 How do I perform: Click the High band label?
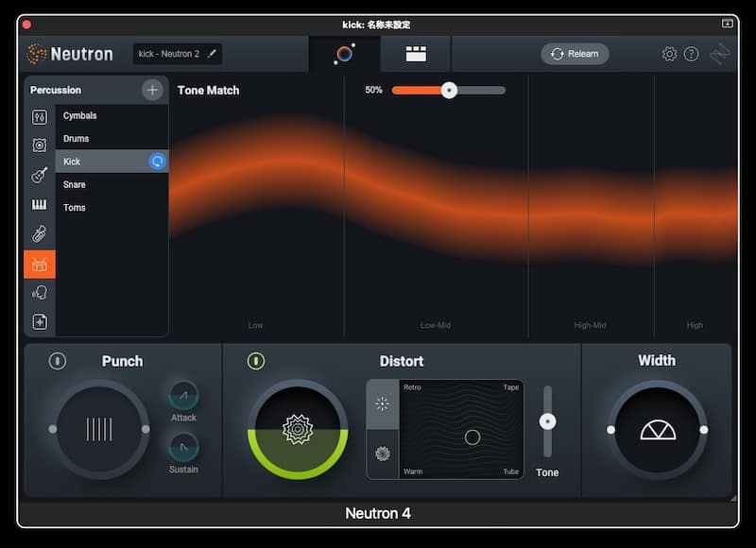click(x=695, y=325)
